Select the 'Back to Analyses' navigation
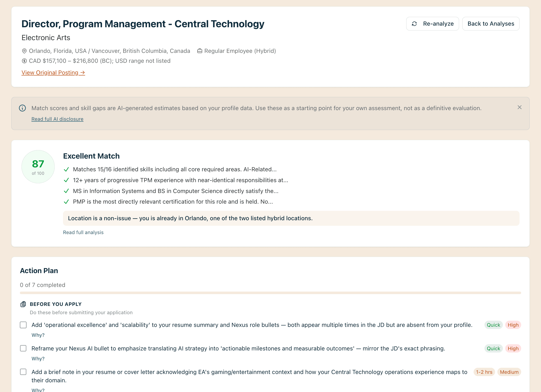 (x=491, y=24)
